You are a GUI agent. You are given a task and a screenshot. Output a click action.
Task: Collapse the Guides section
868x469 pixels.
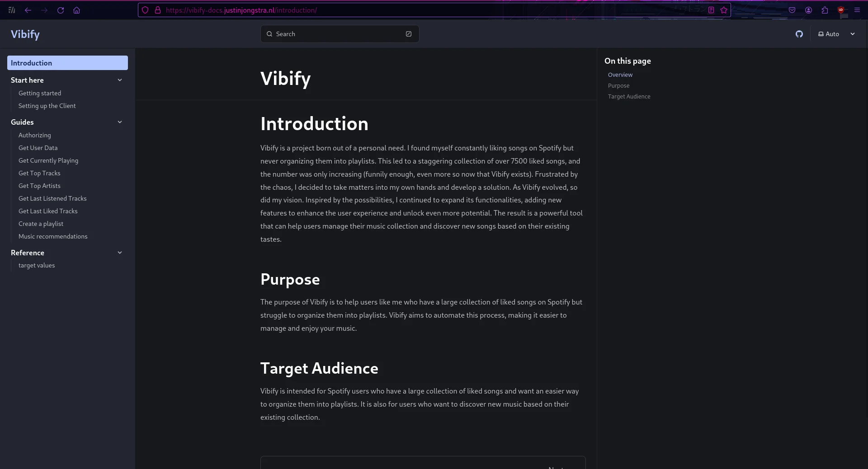120,122
